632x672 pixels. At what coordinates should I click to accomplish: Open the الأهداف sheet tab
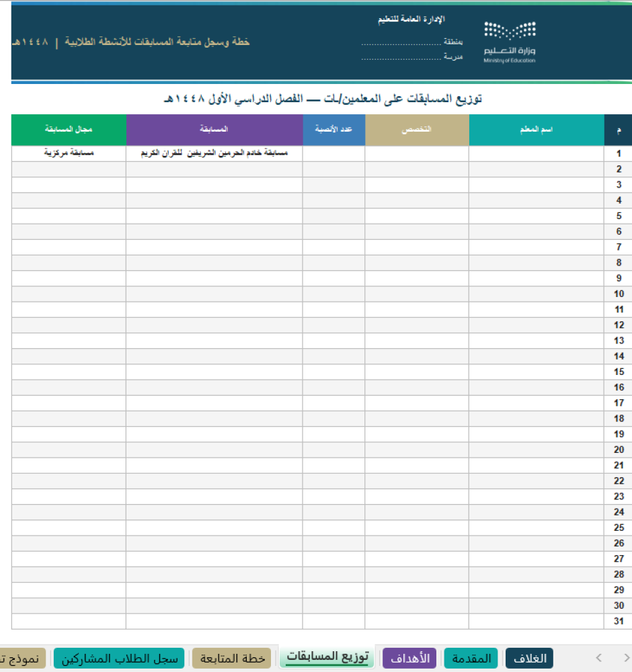pos(409,658)
